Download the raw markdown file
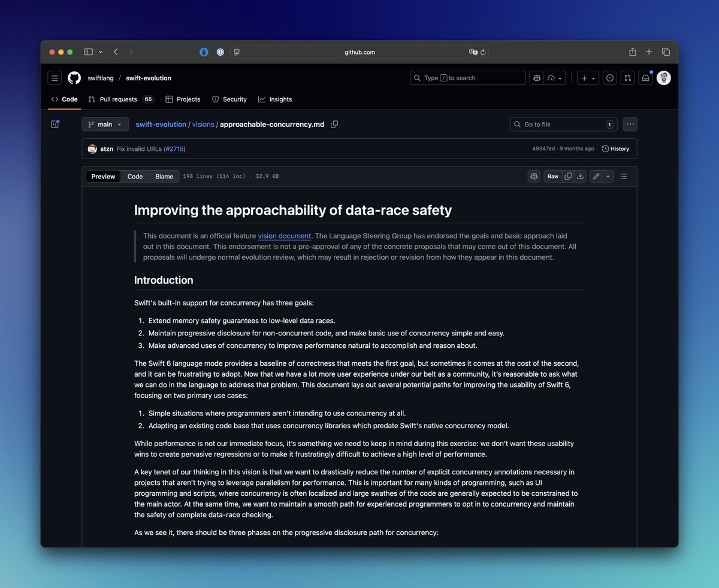 (580, 176)
